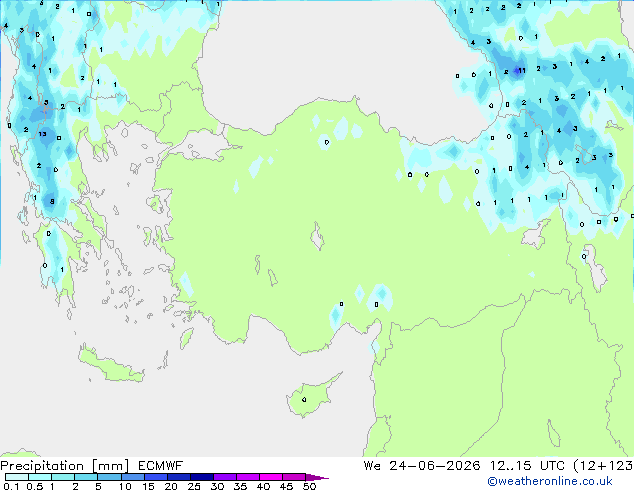Click the '(12+123' forecast offset text
634x490 pixels.
point(603,466)
